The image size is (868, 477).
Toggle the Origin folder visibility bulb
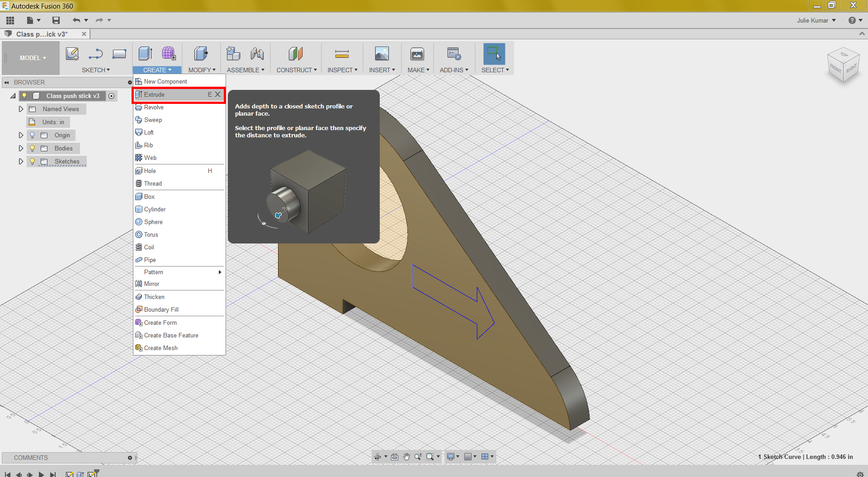(x=32, y=135)
